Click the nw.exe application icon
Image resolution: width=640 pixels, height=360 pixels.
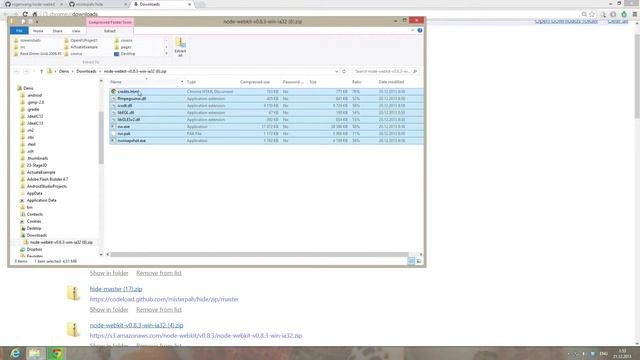[x=113, y=127]
